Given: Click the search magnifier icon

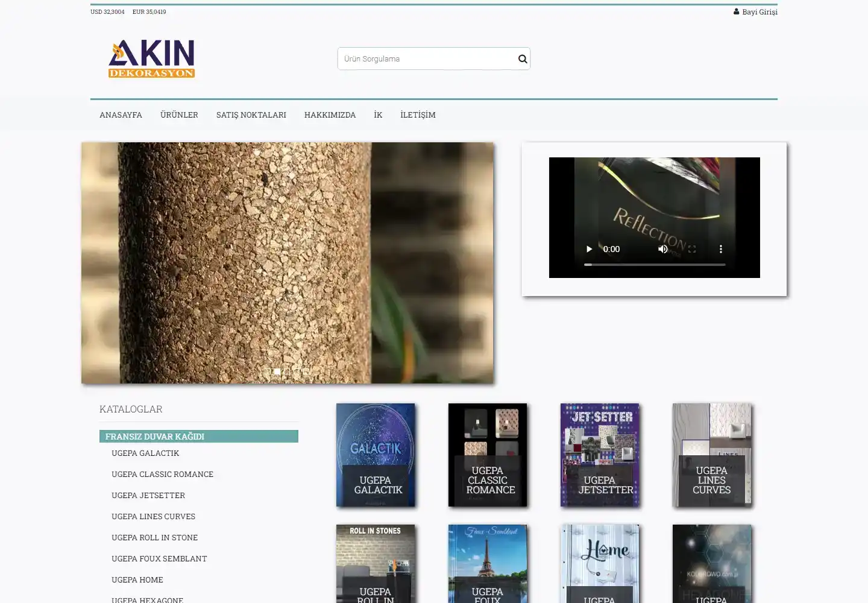Looking at the screenshot, I should pyautogui.click(x=523, y=59).
